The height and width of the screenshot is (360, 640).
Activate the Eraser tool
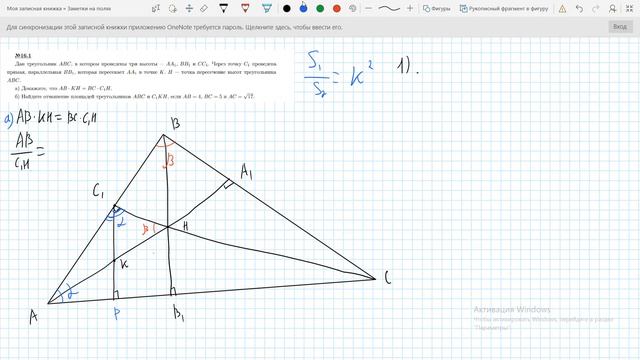(204, 8)
